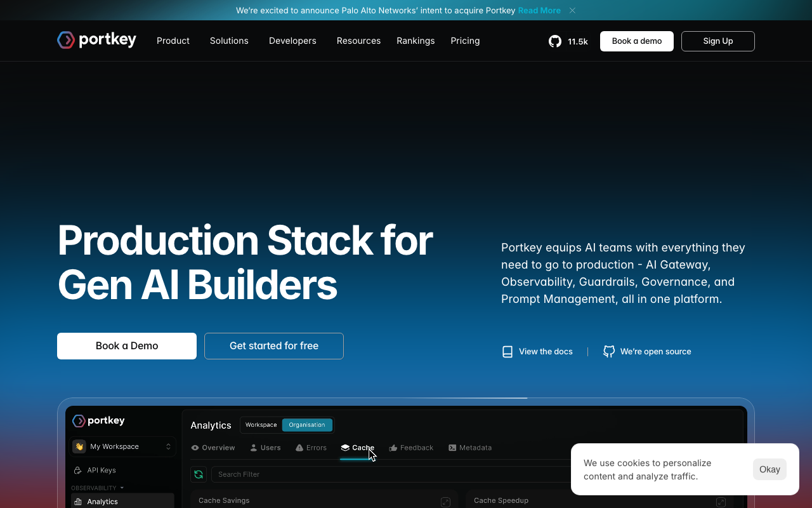Click the GitHub icon beside We're open source
This screenshot has height=508, width=812.
point(609,352)
